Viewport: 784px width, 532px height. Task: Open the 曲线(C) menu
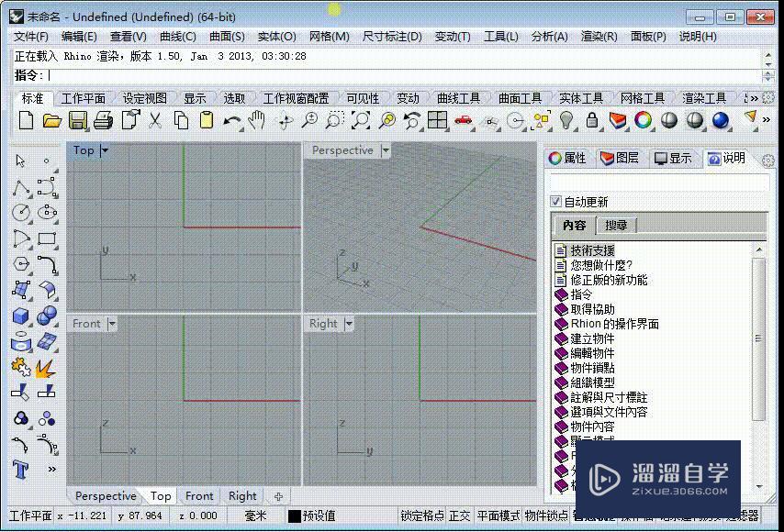[177, 37]
